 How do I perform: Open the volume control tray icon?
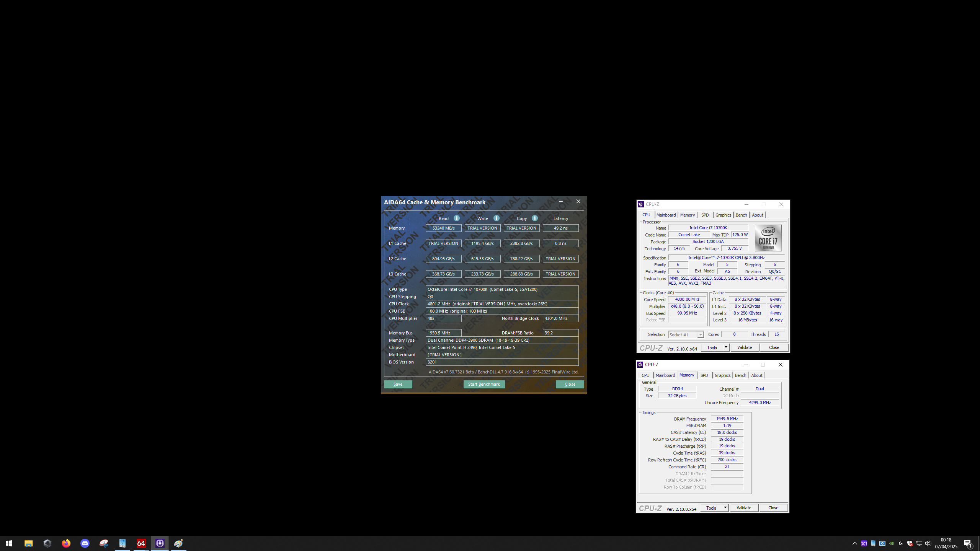(x=928, y=543)
